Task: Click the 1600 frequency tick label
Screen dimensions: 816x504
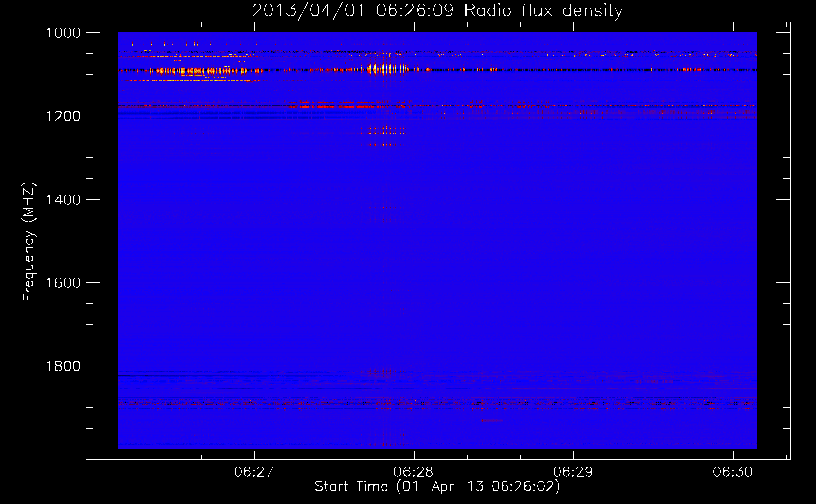Action: (x=63, y=283)
